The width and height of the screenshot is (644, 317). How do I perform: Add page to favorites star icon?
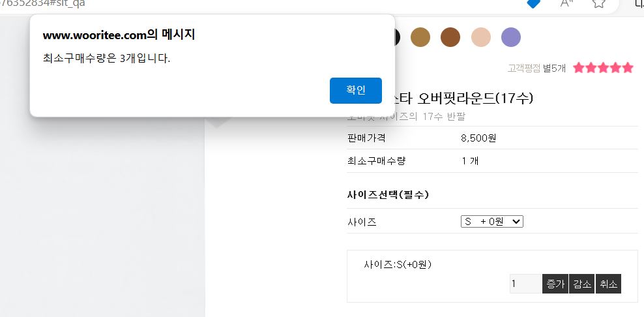[599, 3]
